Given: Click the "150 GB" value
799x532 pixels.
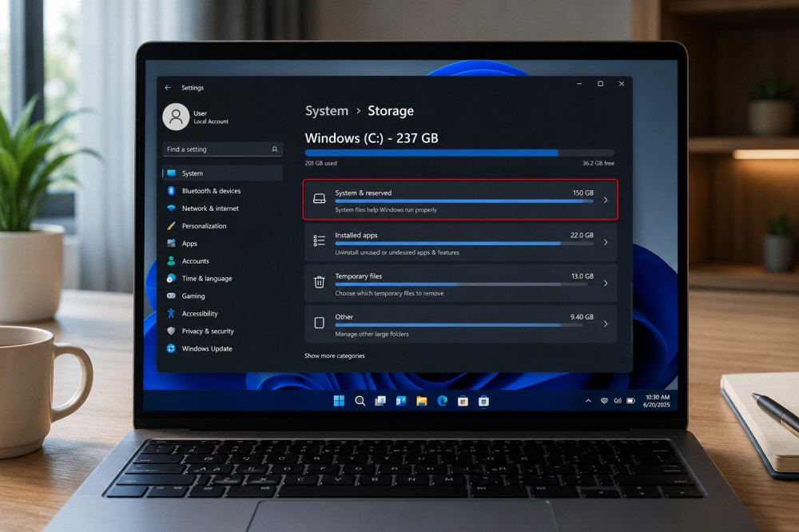Looking at the screenshot, I should pos(583,193).
